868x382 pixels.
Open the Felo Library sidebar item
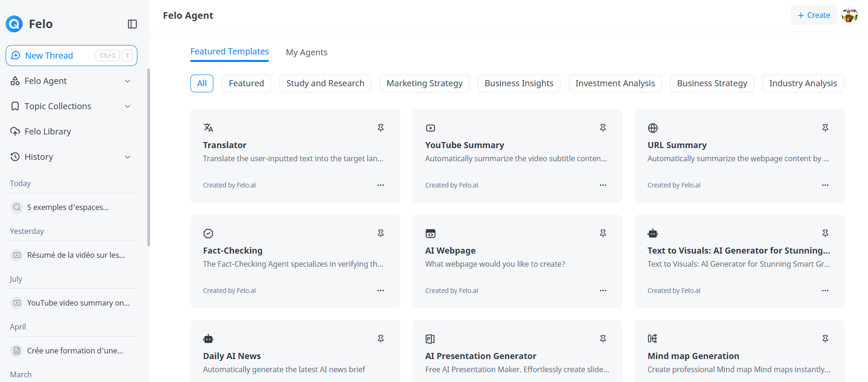coord(47,132)
